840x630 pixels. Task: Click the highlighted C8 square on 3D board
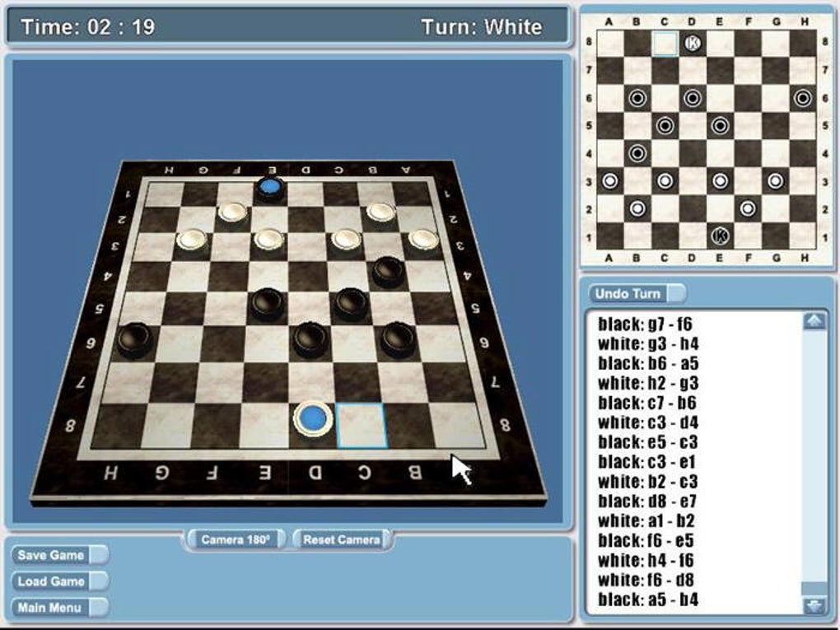362,426
